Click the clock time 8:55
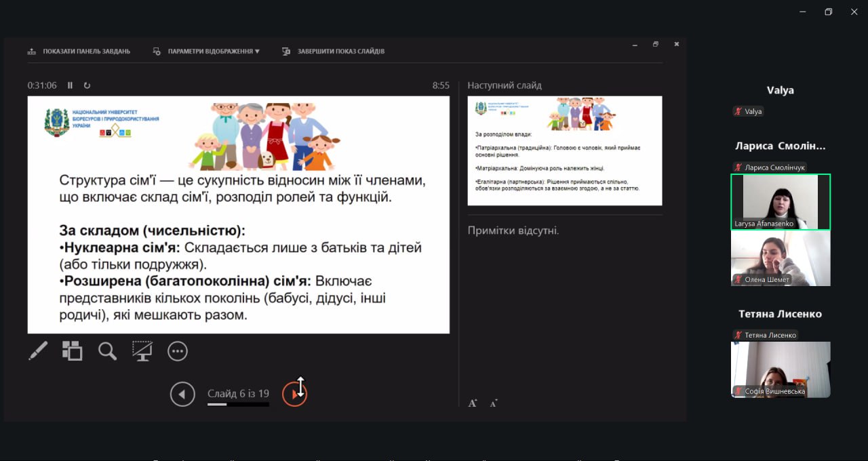The image size is (868, 461). click(441, 85)
